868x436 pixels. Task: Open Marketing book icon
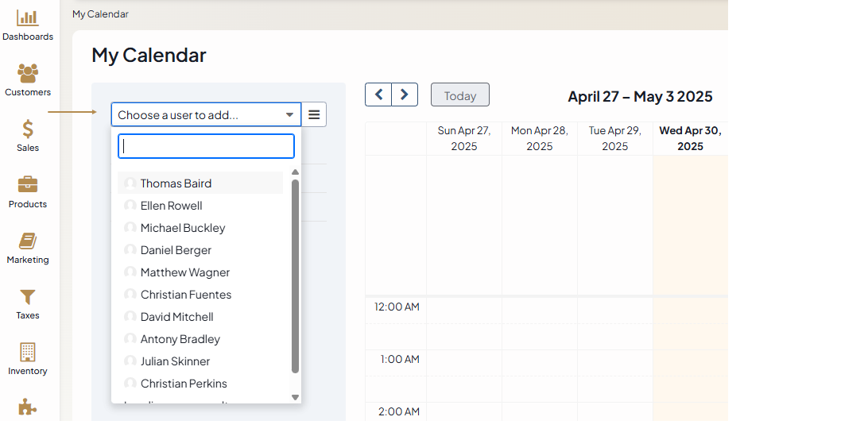point(28,241)
